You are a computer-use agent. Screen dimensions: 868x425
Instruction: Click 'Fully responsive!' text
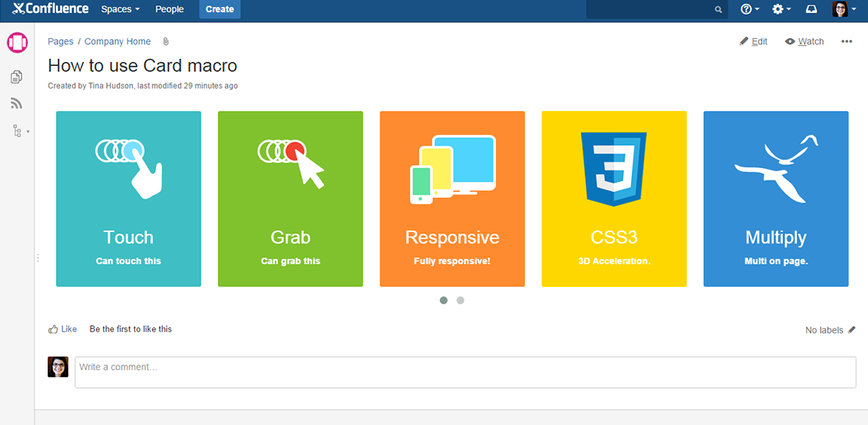453,261
